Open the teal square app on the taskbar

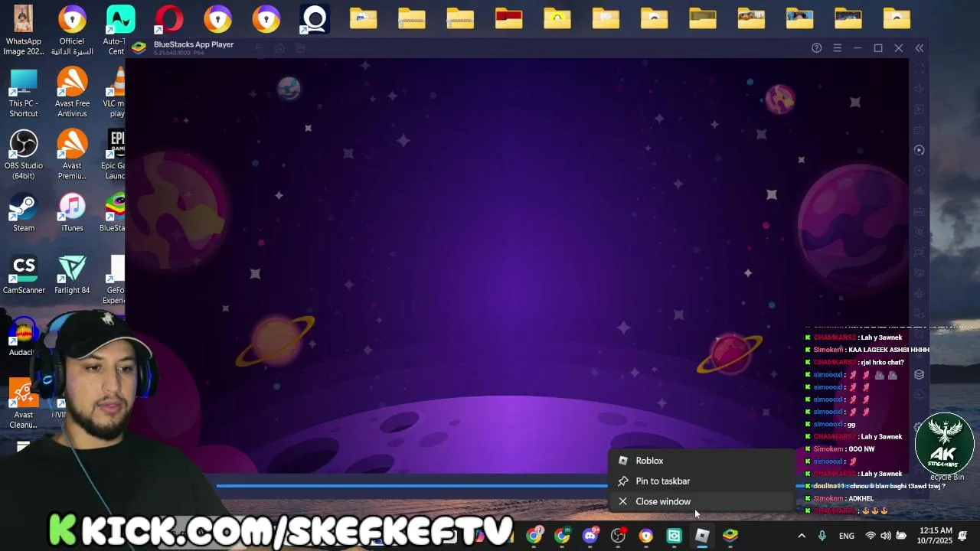pyautogui.click(x=675, y=536)
